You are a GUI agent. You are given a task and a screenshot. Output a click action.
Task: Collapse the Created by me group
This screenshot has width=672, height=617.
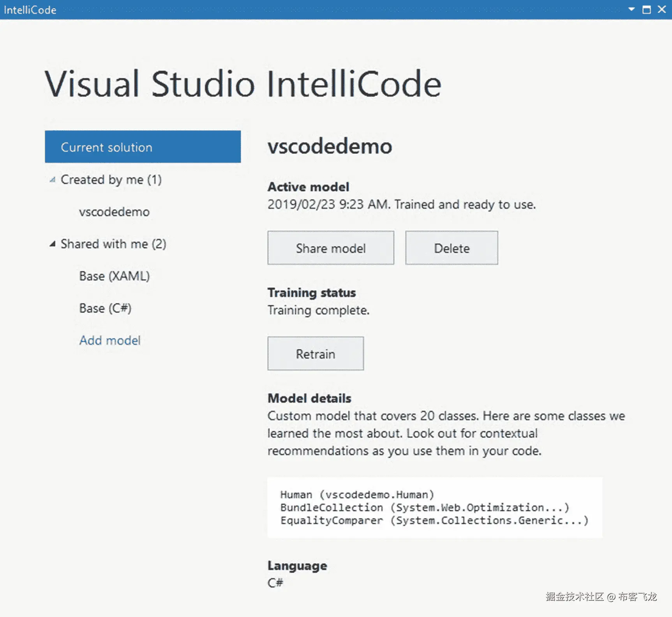[x=52, y=180]
